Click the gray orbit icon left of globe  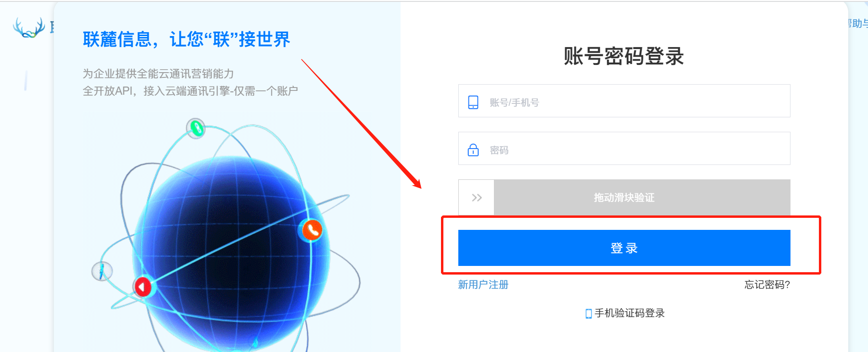[102, 271]
